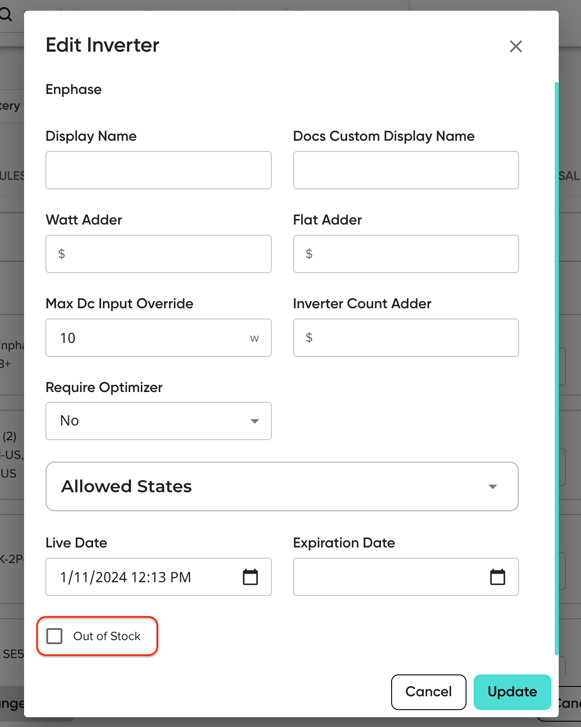Check the Out of Stock checkbox
Image resolution: width=581 pixels, height=727 pixels.
point(54,636)
